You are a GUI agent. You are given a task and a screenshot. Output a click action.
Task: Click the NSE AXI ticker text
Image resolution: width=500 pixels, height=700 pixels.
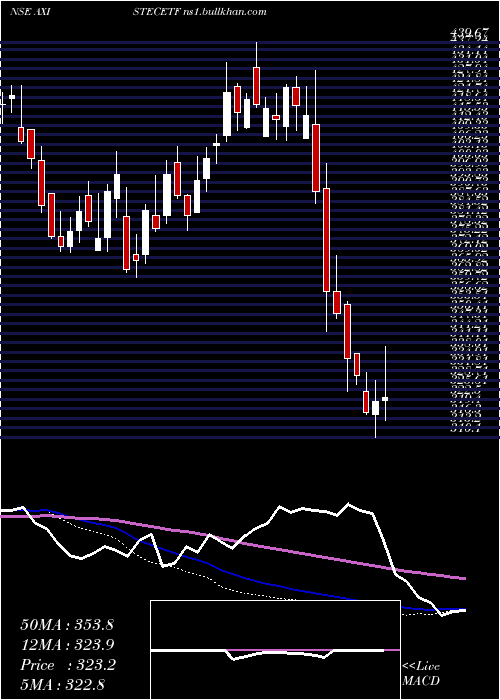[30, 12]
